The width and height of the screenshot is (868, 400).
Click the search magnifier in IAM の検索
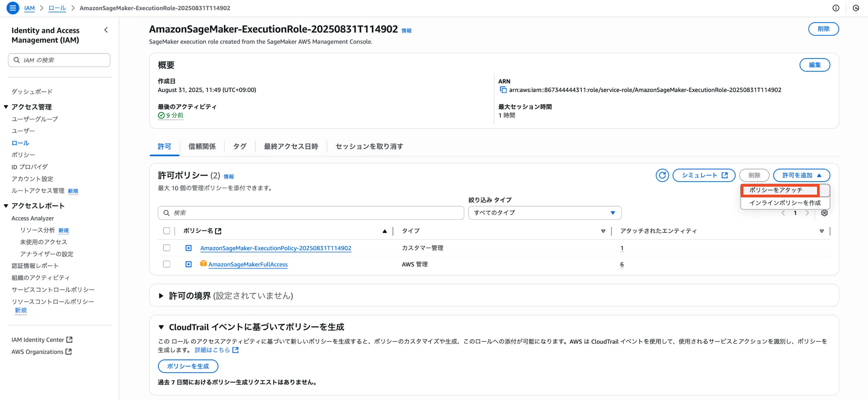(17, 60)
